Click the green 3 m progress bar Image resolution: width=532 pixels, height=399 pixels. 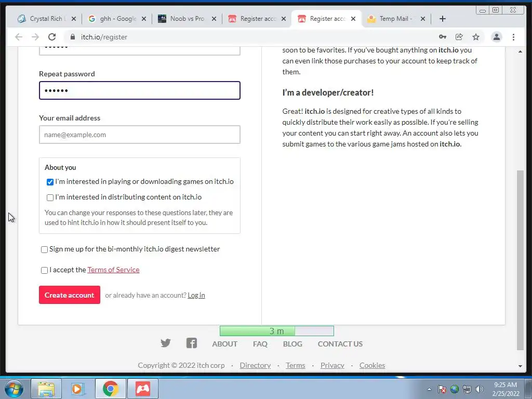point(277,331)
